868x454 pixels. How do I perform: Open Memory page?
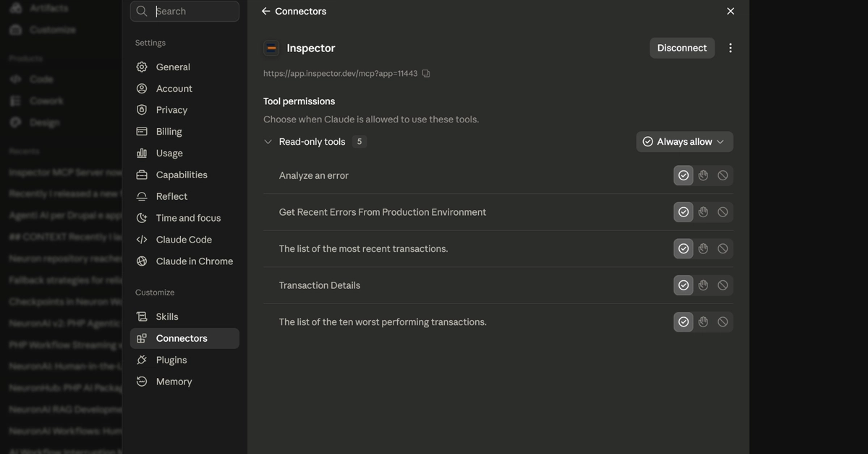pyautogui.click(x=184, y=382)
